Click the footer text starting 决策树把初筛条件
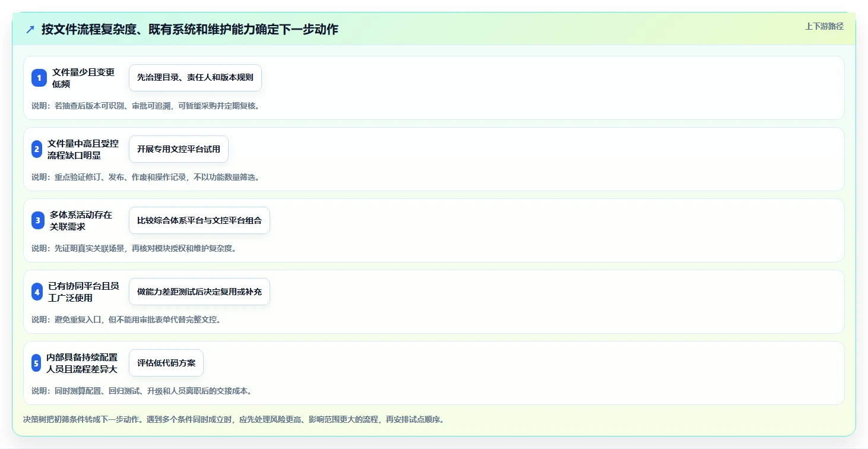This screenshot has height=449, width=868. [x=233, y=419]
